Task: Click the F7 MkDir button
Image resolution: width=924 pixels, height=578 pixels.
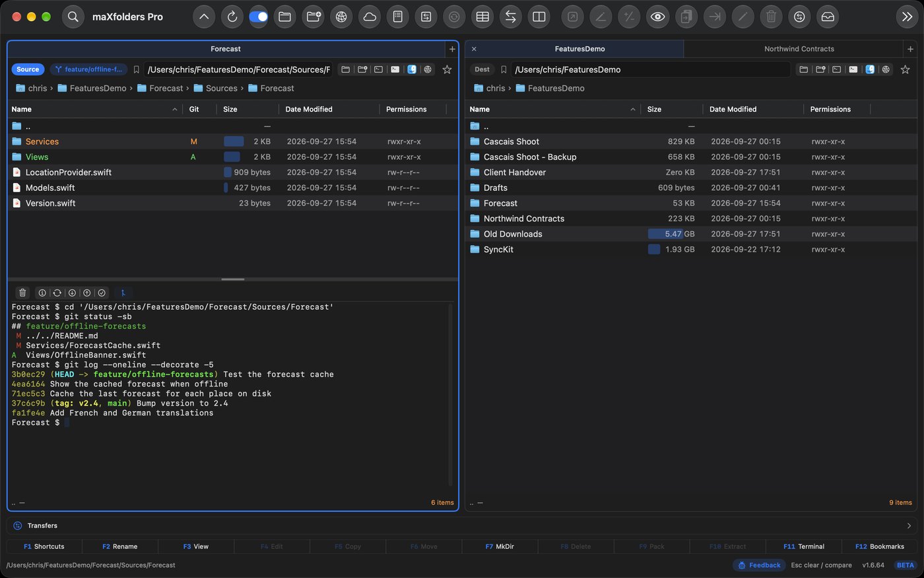Action: (500, 546)
